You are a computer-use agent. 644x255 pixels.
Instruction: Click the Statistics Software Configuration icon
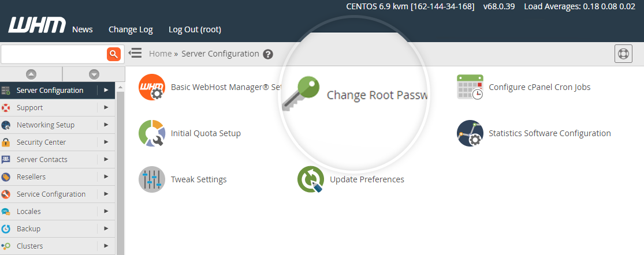tap(470, 133)
